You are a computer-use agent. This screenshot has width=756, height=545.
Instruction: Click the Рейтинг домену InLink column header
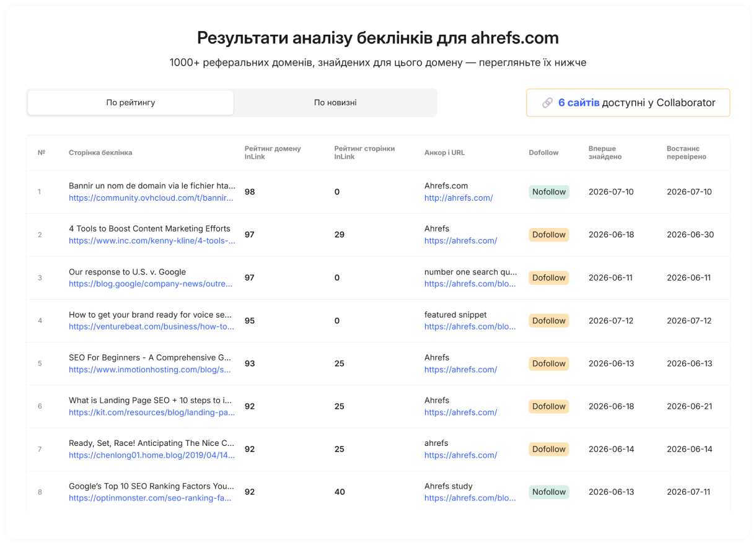(273, 152)
